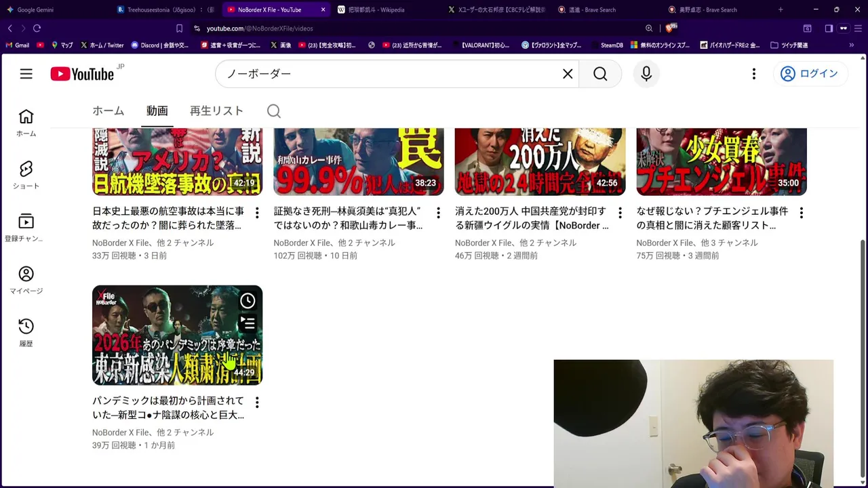The height and width of the screenshot is (488, 868).
Task: Open the Gmail bookmark
Action: click(x=18, y=45)
